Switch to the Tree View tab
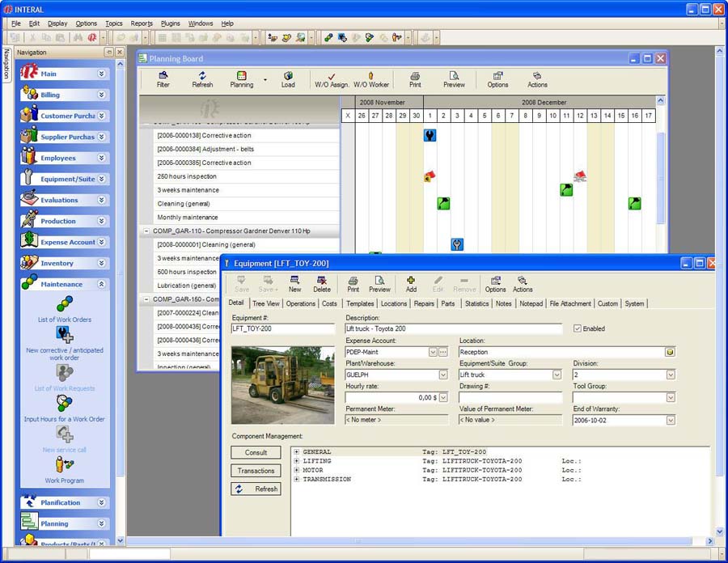The width and height of the screenshot is (728, 563). click(x=266, y=303)
